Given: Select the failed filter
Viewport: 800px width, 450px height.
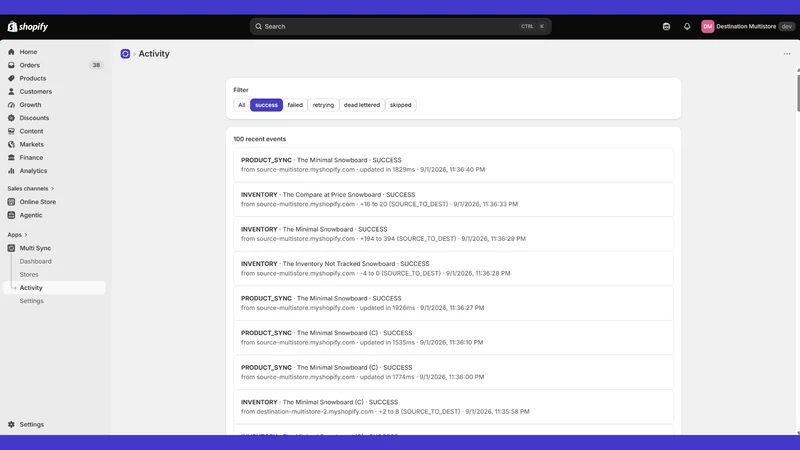Looking at the screenshot, I should (295, 105).
